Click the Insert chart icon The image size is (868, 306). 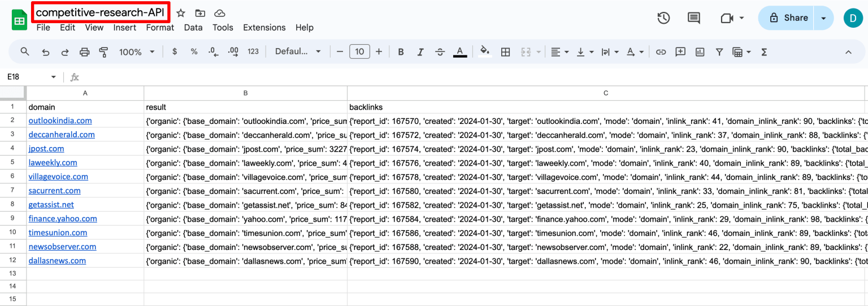pos(700,52)
